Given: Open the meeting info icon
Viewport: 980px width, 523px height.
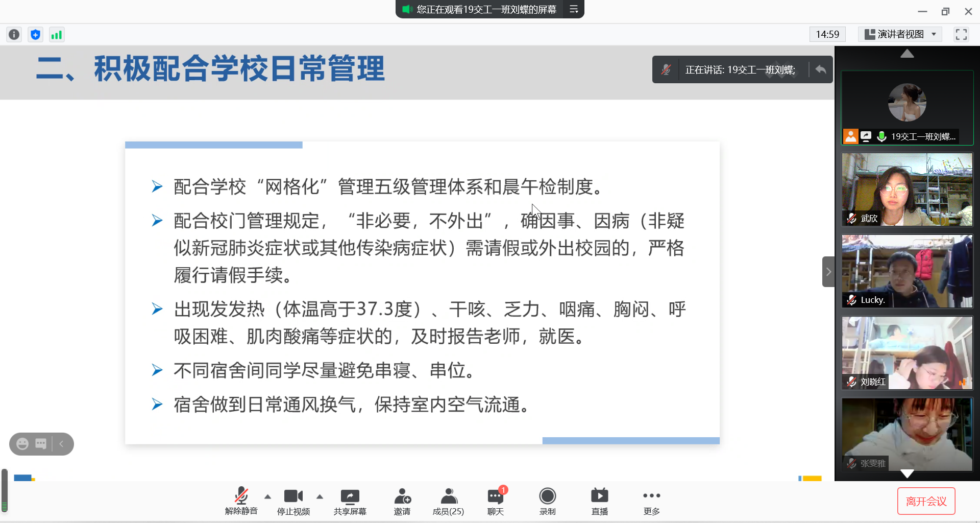Looking at the screenshot, I should click(14, 35).
